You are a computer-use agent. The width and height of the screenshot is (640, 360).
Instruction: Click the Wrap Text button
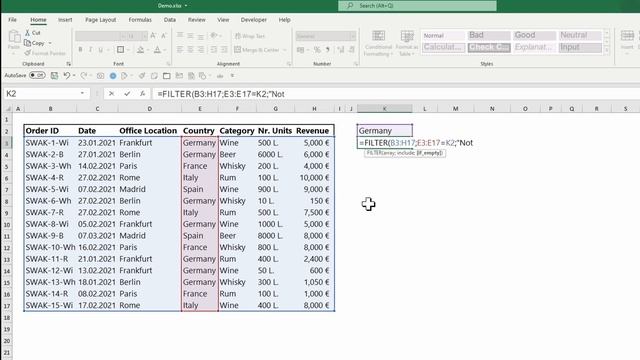(x=250, y=36)
